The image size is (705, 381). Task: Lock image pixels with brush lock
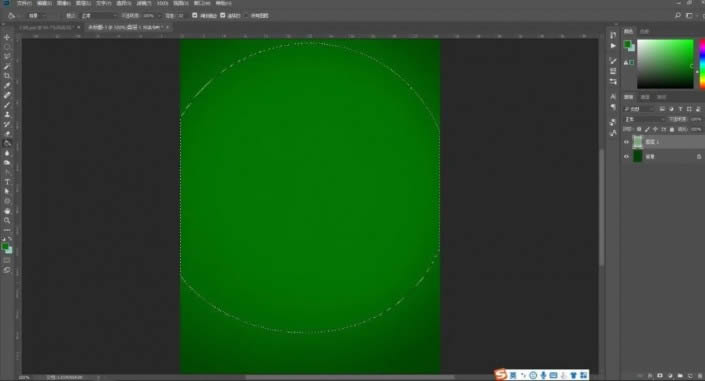(x=647, y=129)
